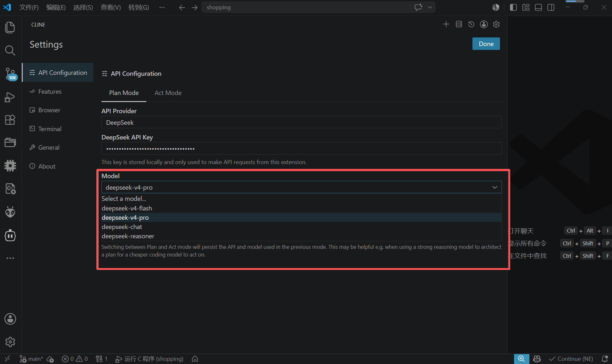Open the 编辑(E) menu
Image resolution: width=612 pixels, height=364 pixels.
56,7
